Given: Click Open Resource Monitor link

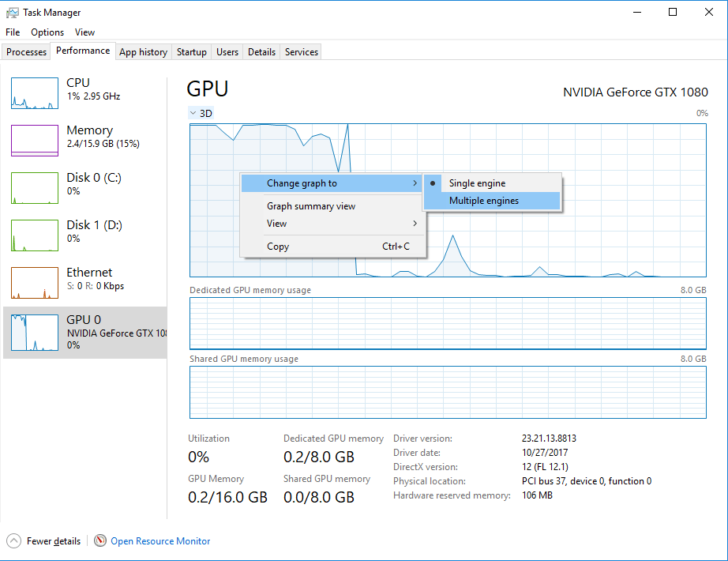Looking at the screenshot, I should click(160, 540).
